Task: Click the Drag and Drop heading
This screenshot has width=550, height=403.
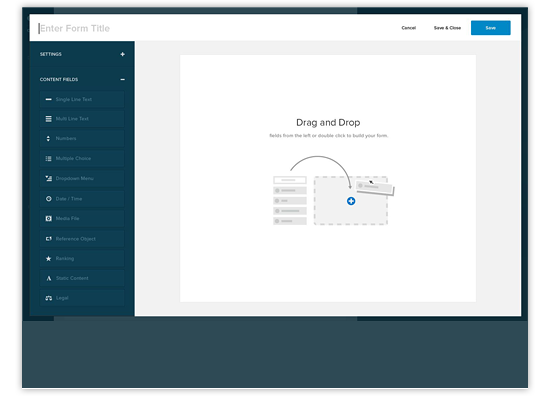Action: point(328,122)
